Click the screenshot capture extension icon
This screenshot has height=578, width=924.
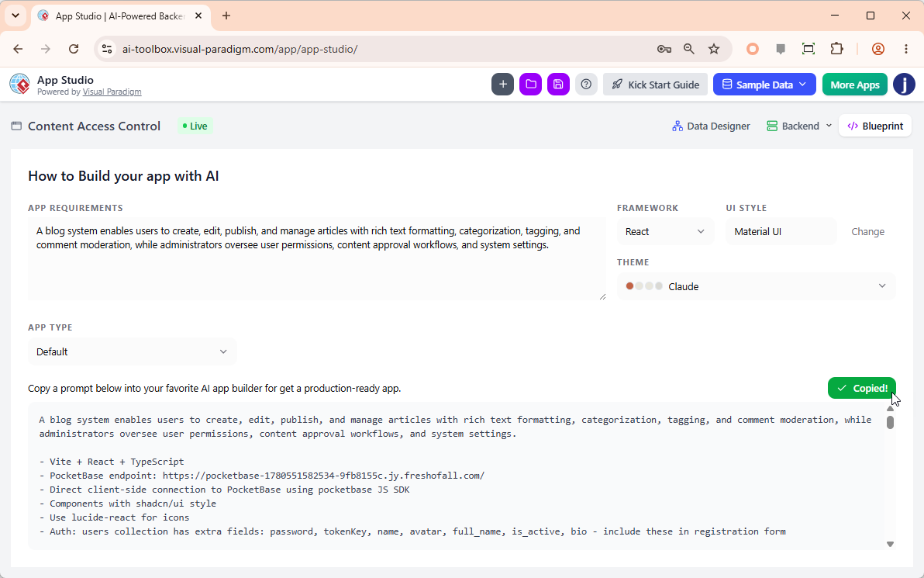click(808, 49)
